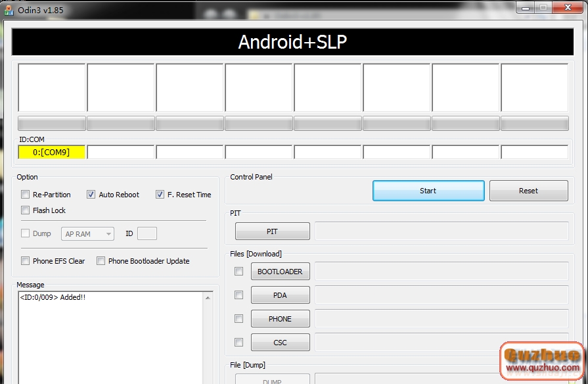Image resolution: width=588 pixels, height=384 pixels.
Task: Enable Phone Bootloader Update checkbox
Action: tap(101, 261)
